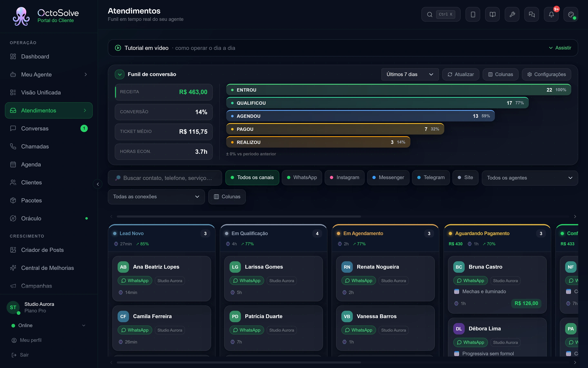The image size is (588, 368).
Task: Open the book documentation icon
Action: point(492,14)
